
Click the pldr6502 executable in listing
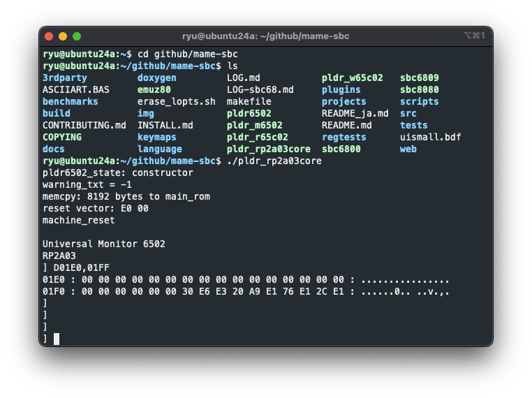249,113
